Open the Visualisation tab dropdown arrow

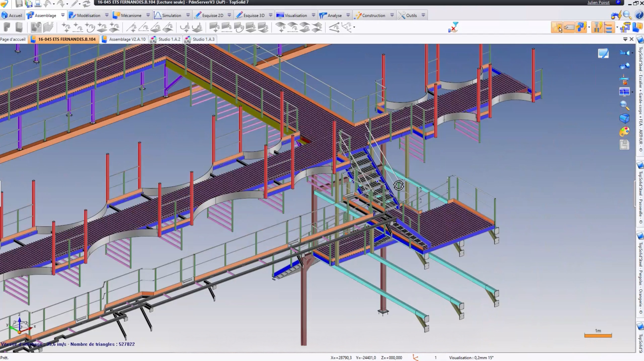[313, 15]
